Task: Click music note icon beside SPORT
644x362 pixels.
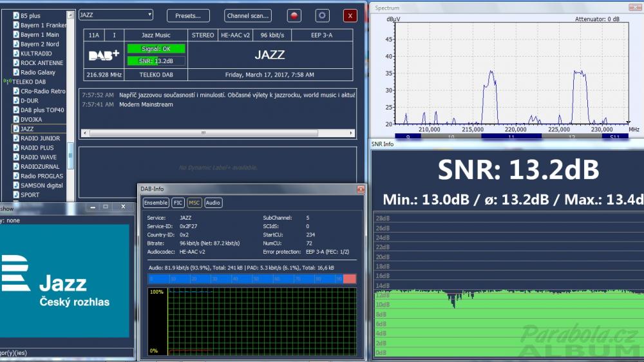Action: point(16,195)
